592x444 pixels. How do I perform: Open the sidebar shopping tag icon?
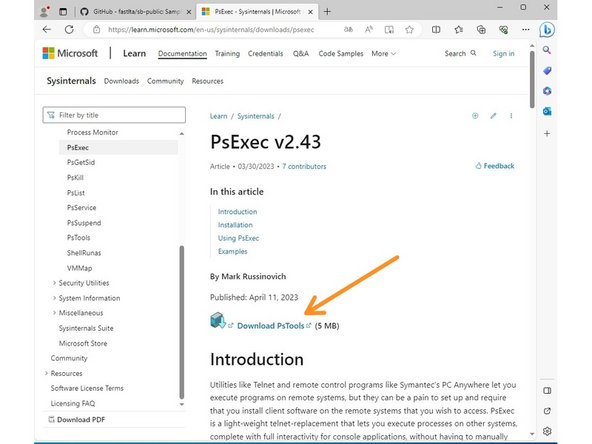tap(547, 71)
